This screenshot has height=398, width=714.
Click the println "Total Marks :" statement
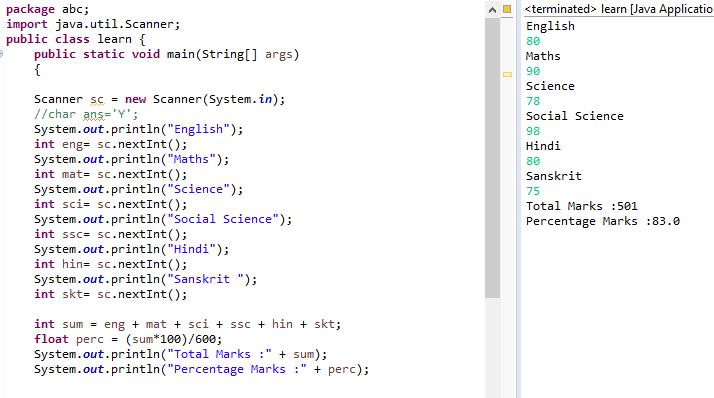180,354
